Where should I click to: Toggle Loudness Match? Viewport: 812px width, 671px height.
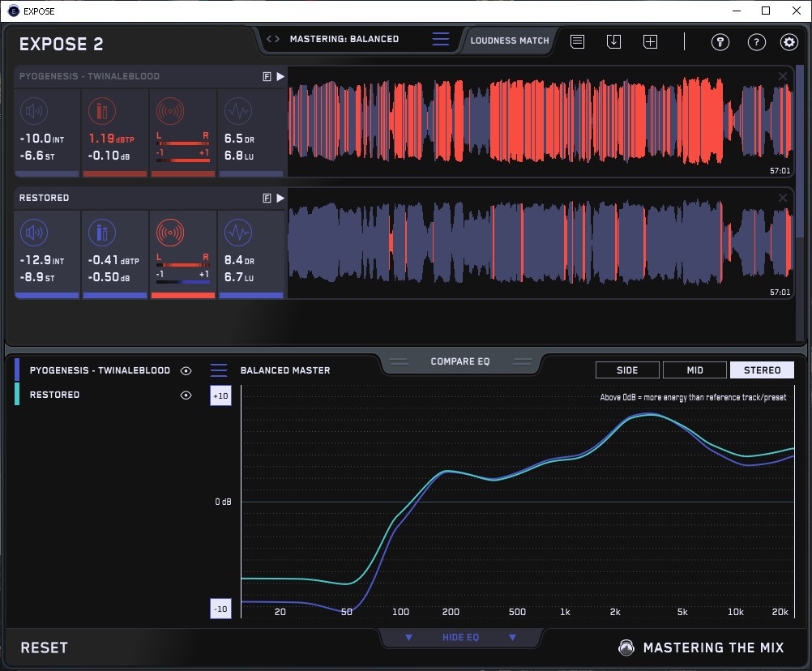510,41
